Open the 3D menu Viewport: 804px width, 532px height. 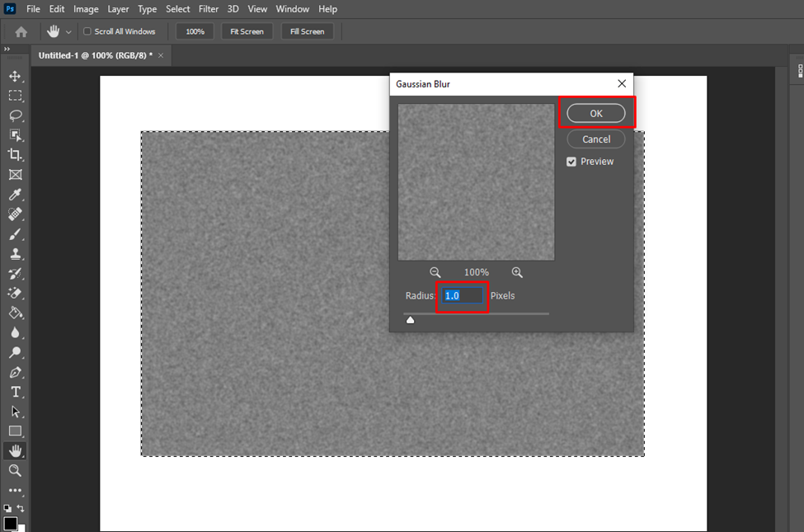(x=233, y=9)
